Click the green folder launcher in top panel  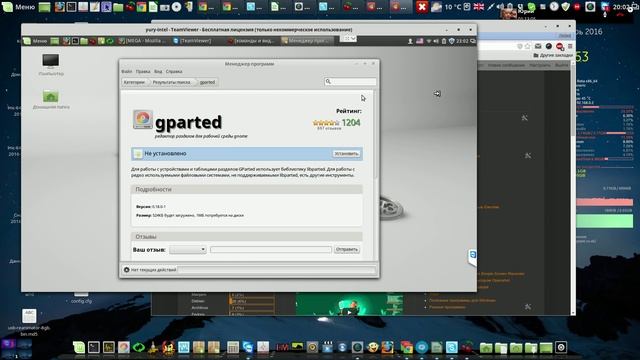[118, 7]
